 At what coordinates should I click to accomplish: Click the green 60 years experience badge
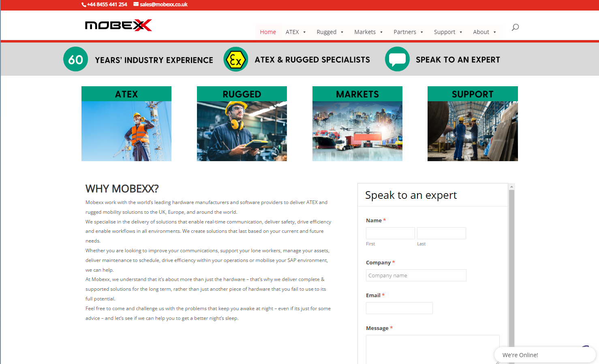tap(75, 59)
